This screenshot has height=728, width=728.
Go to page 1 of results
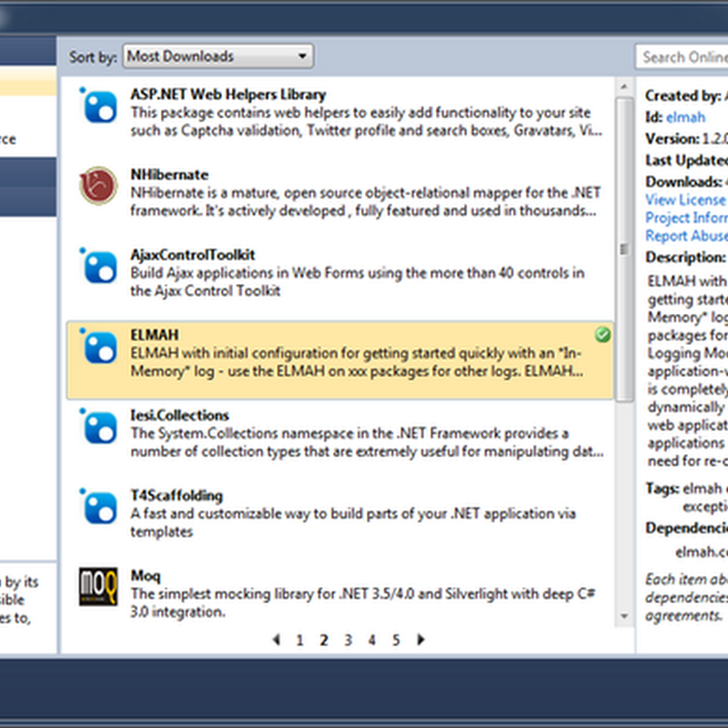click(300, 641)
